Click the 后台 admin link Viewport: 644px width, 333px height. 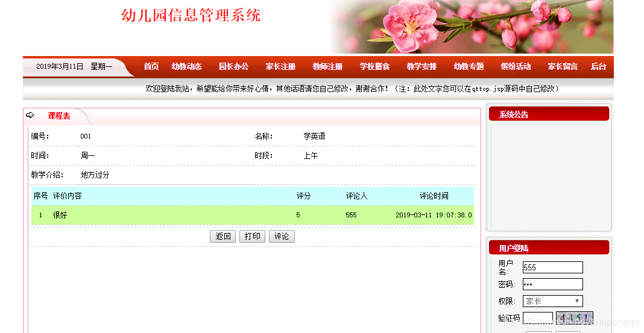coord(598,66)
